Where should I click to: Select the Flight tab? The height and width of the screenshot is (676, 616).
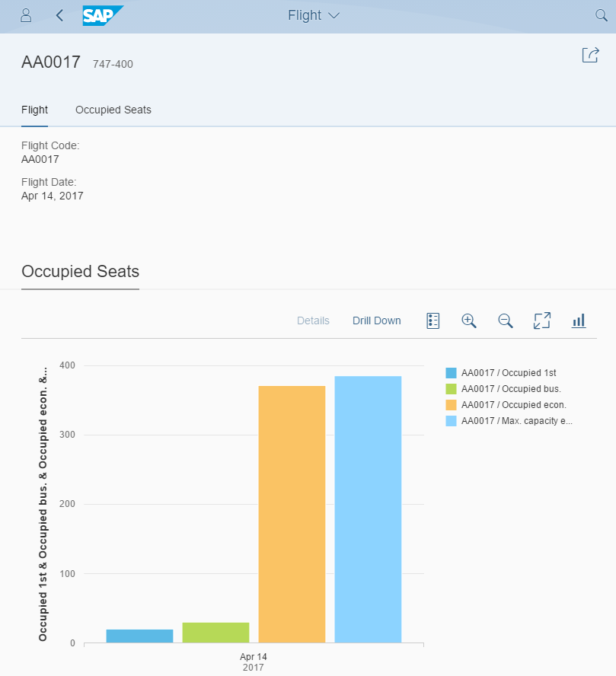35,110
